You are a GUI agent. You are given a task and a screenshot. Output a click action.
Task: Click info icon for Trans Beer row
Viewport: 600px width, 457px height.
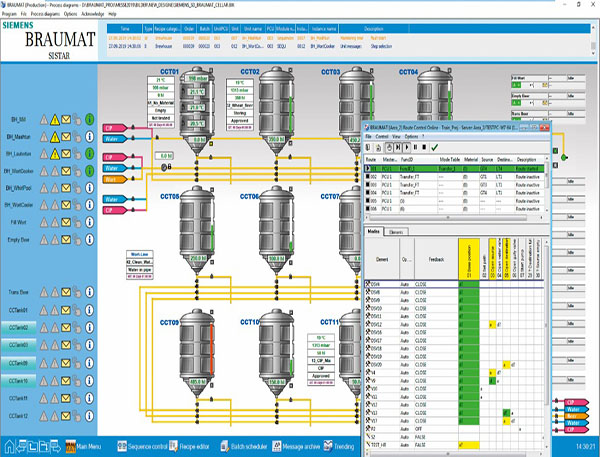[x=89, y=292]
